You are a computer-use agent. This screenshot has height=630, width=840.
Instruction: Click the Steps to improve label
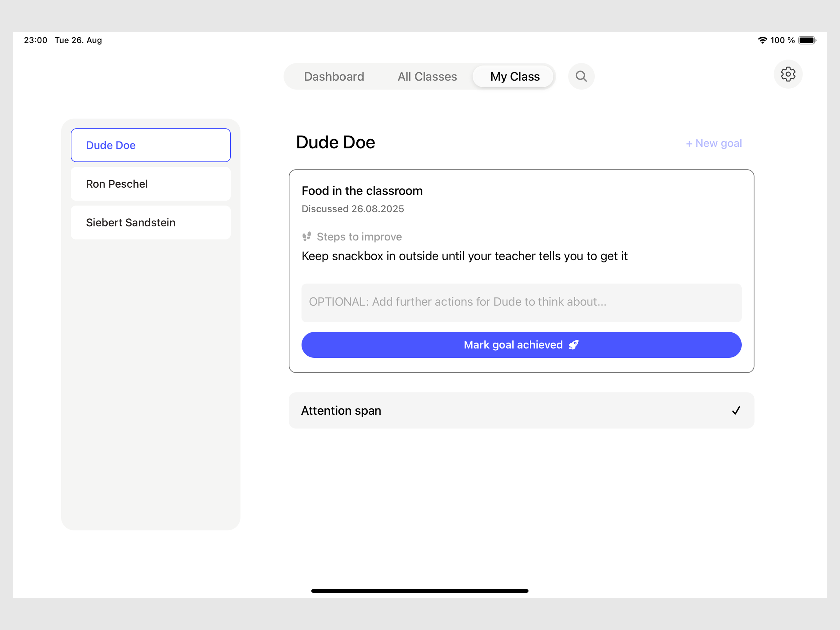(x=359, y=237)
